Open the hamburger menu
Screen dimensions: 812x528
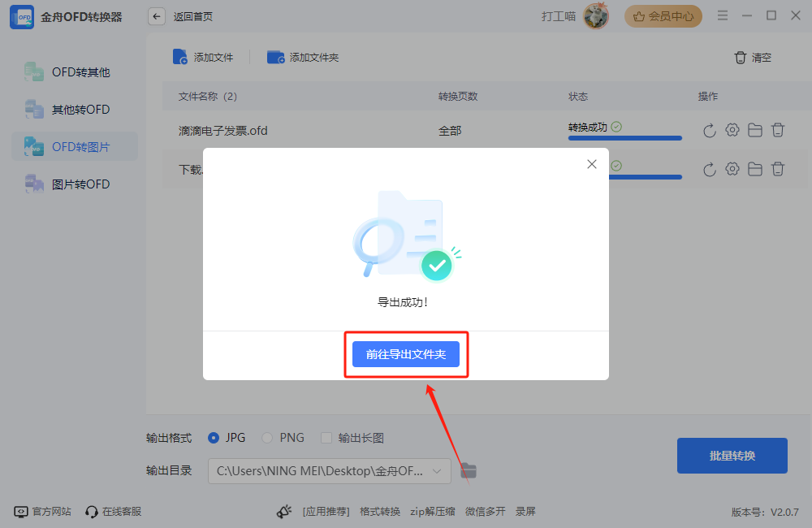tap(723, 15)
